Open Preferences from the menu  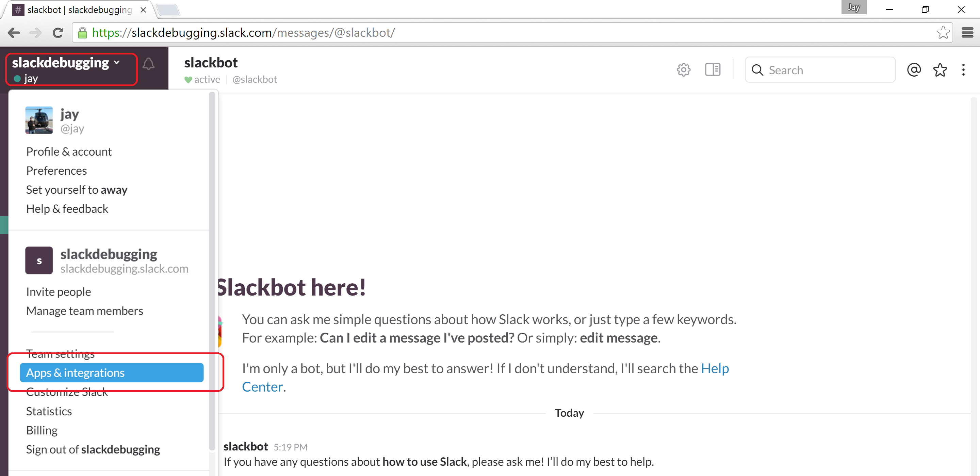pyautogui.click(x=56, y=171)
